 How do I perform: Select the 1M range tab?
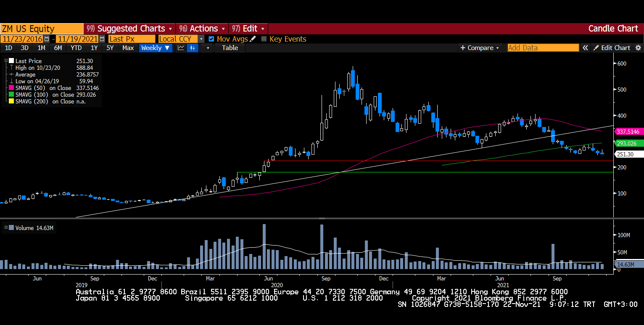tap(41, 48)
